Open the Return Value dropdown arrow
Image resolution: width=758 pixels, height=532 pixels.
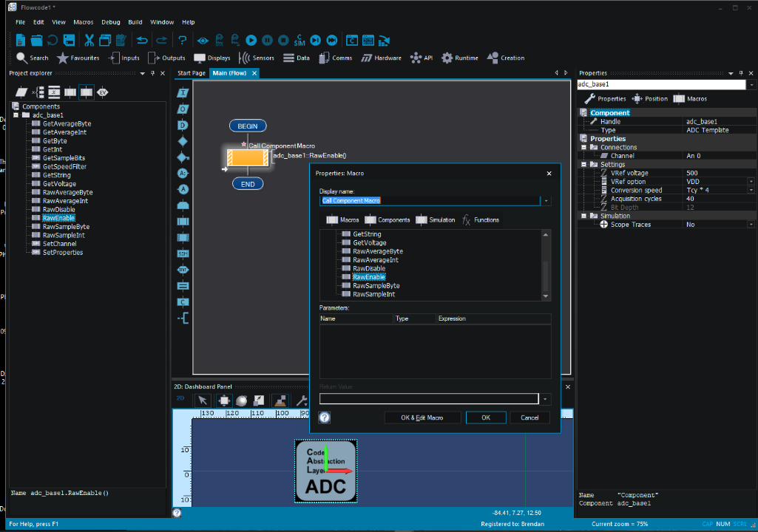click(x=546, y=399)
